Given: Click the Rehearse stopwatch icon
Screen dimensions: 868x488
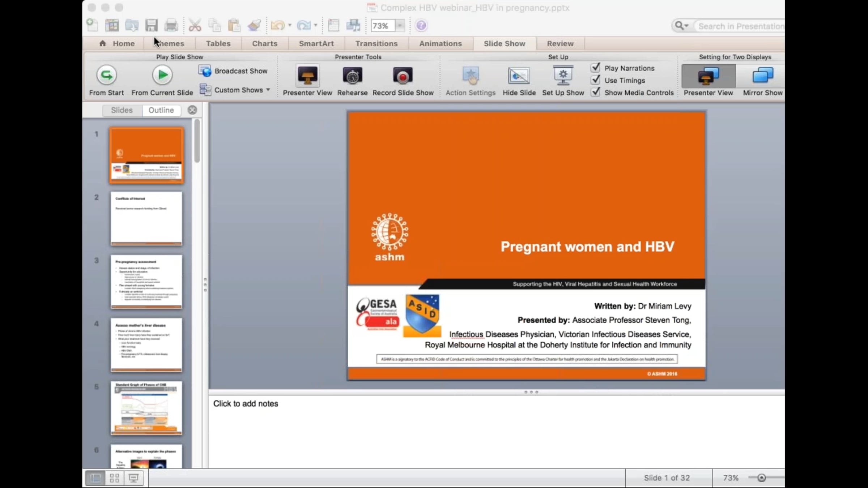Looking at the screenshot, I should [352, 76].
